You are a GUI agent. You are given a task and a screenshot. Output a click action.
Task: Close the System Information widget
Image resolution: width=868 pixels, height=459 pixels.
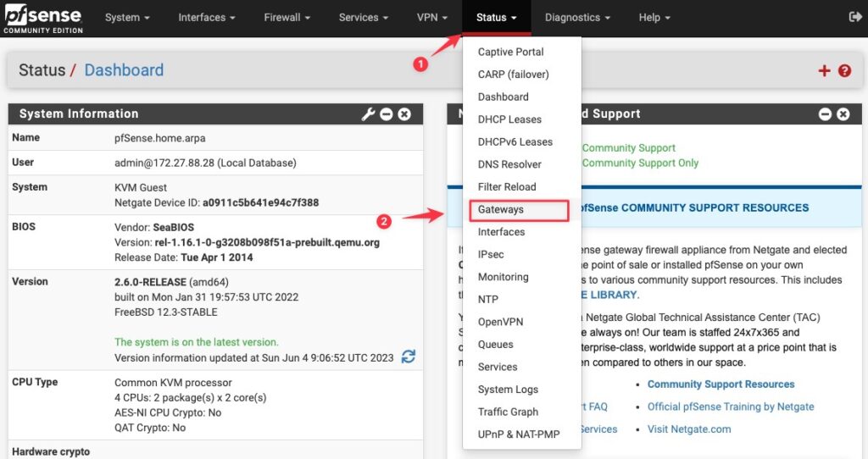pyautogui.click(x=404, y=114)
